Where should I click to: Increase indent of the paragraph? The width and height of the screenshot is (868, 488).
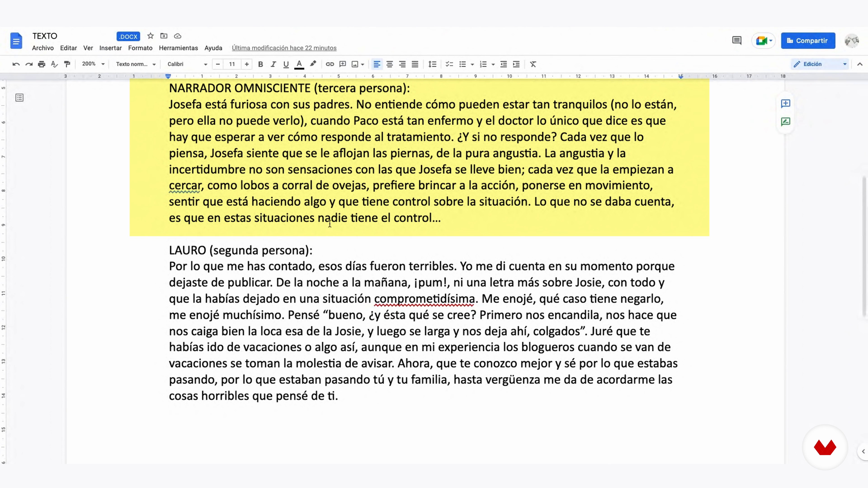coord(516,64)
